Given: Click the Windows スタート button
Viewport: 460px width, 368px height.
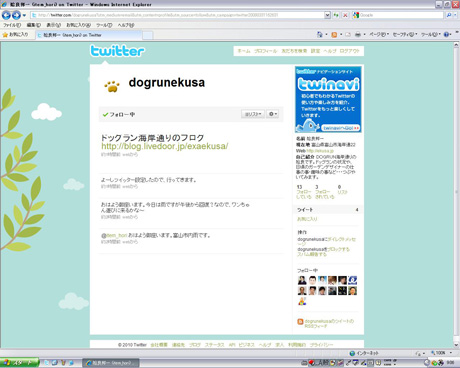Looking at the screenshot, I should (19, 363).
